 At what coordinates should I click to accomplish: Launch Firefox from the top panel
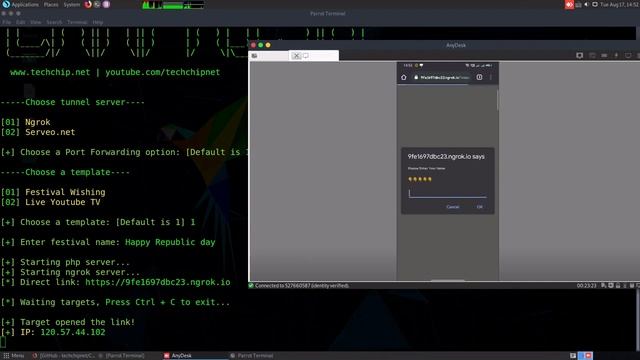pos(88,4)
